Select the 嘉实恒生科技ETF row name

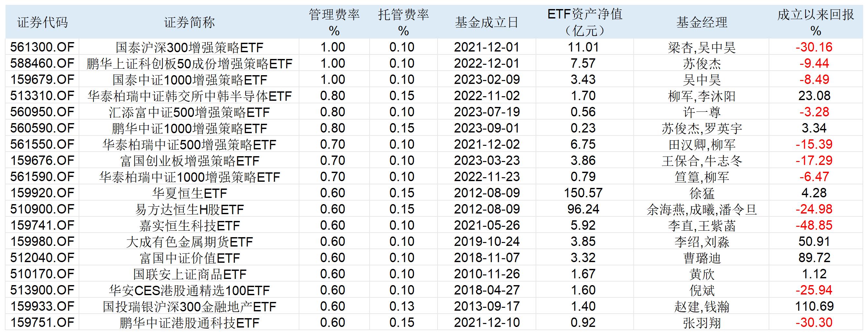point(189,226)
